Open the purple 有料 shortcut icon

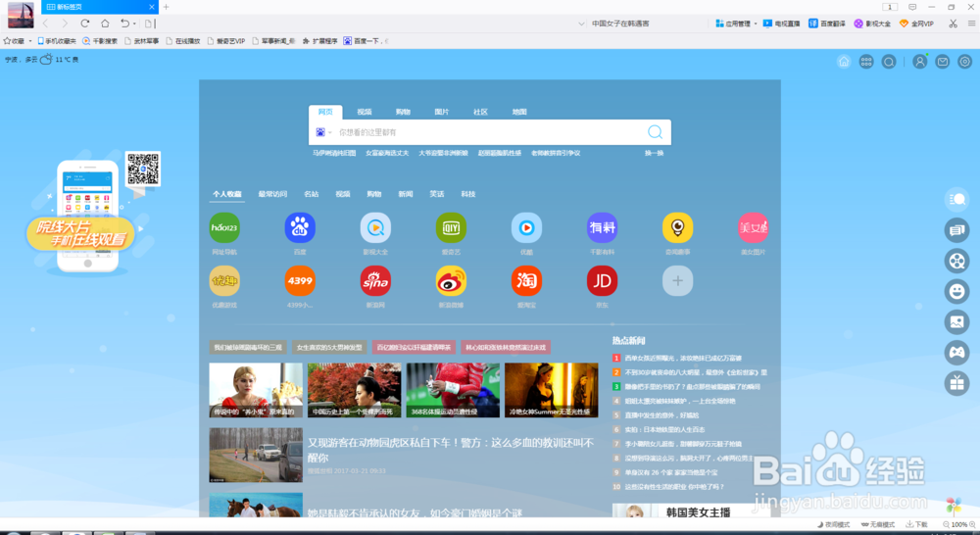[x=603, y=227]
